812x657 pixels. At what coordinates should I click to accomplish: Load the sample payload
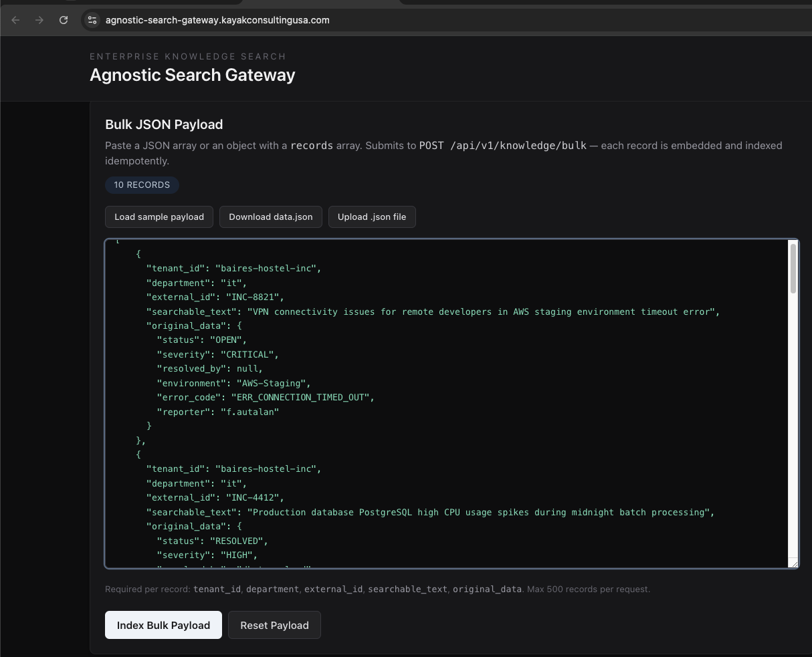pos(159,217)
